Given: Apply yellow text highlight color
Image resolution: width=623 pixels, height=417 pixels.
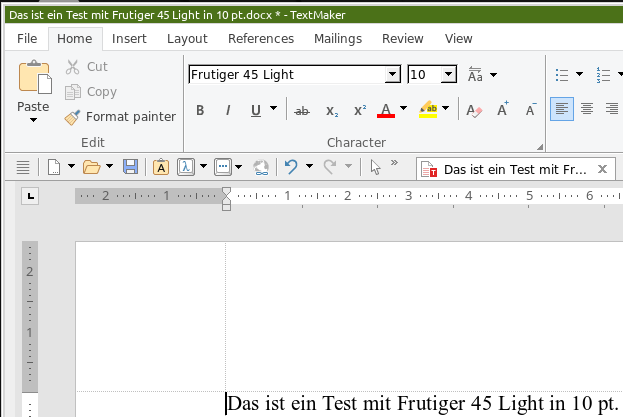Looking at the screenshot, I should point(428,109).
